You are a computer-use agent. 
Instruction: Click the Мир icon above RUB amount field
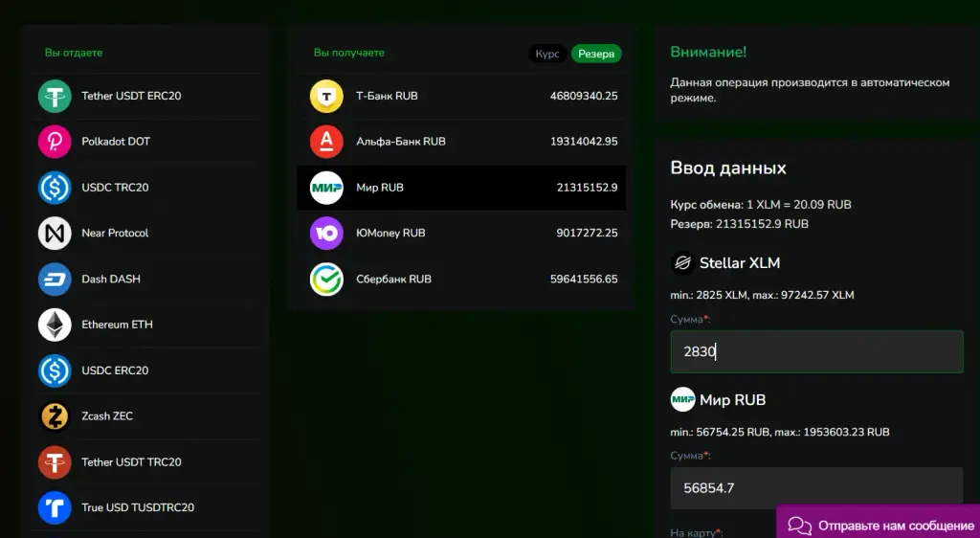[x=682, y=400]
